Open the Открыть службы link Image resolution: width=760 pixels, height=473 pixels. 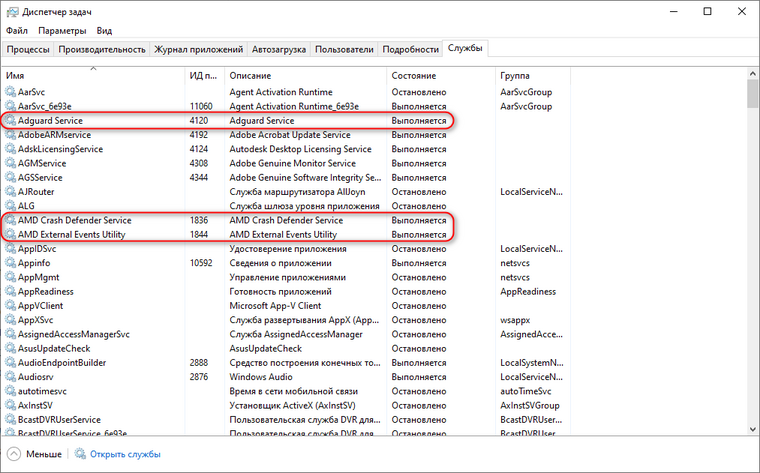click(x=125, y=454)
